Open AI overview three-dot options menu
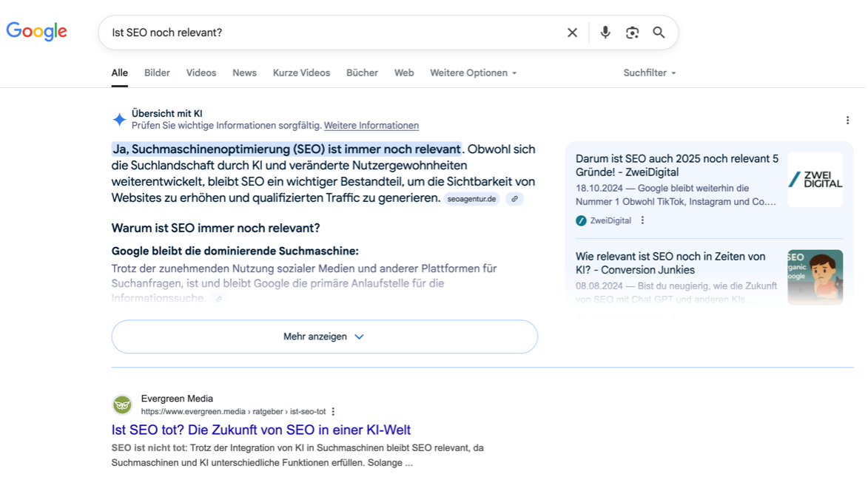 [x=847, y=121]
